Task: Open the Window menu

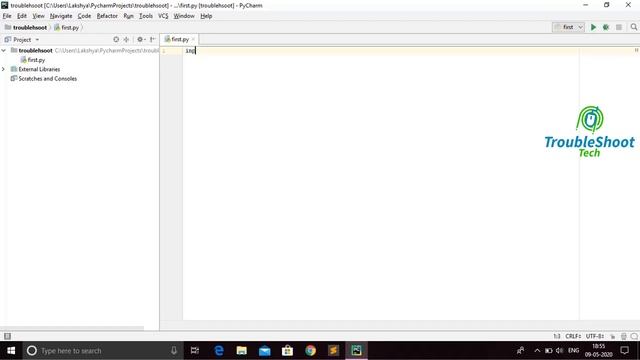Action: coord(184,16)
